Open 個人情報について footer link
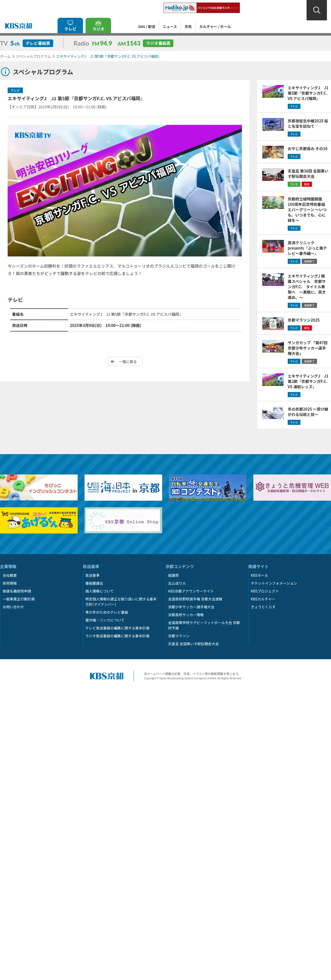The height and width of the screenshot is (980, 331). 99,591
